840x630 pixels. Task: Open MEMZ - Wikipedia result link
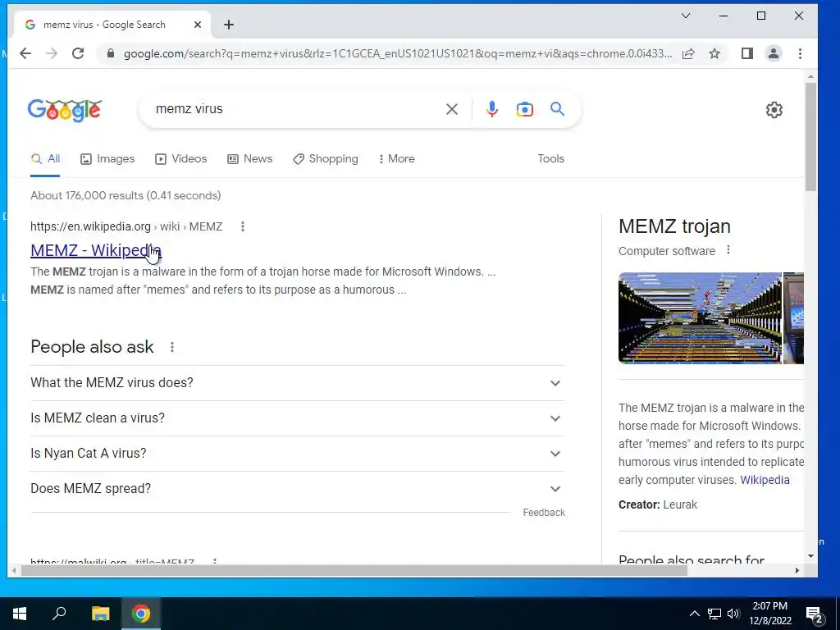(96, 250)
